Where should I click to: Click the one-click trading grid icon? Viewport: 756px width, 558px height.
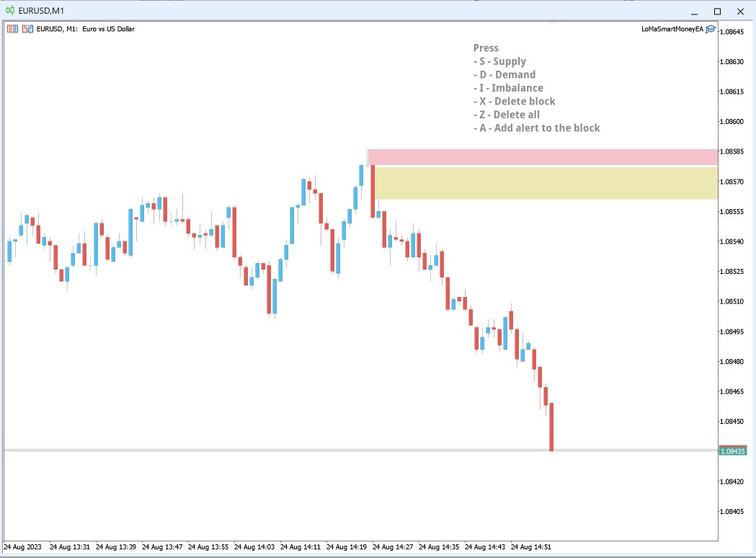(12, 29)
